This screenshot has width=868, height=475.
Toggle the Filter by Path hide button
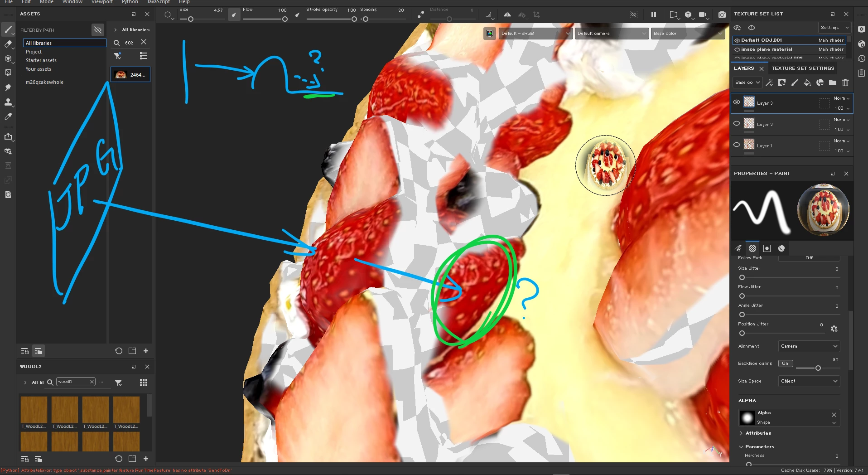[97, 30]
